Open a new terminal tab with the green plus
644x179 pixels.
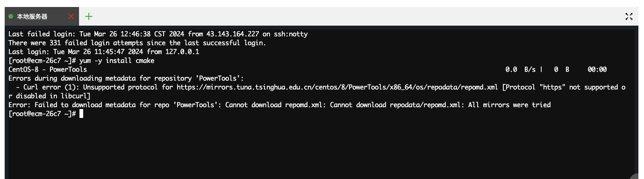point(89,16)
